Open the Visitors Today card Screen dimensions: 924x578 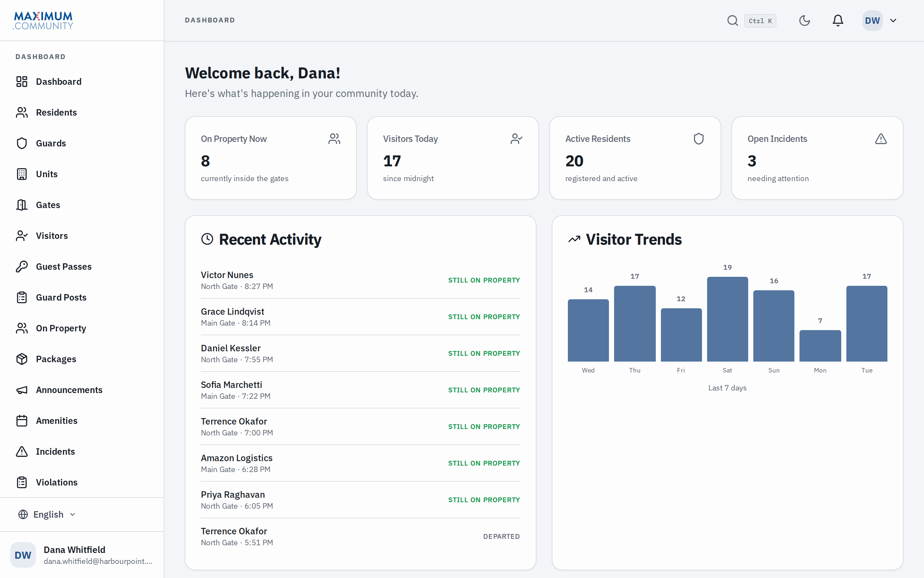point(453,158)
